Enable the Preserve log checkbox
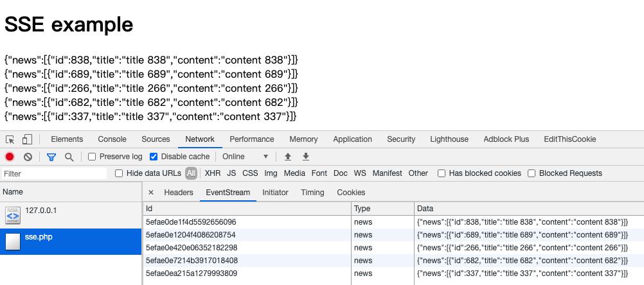The height and width of the screenshot is (285, 644). [92, 157]
